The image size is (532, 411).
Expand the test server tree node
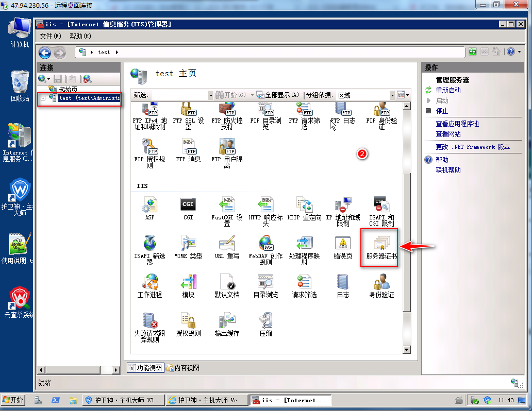click(x=43, y=98)
